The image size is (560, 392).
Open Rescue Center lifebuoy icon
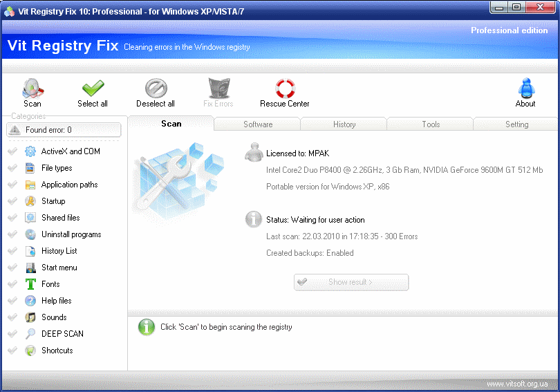(285, 88)
